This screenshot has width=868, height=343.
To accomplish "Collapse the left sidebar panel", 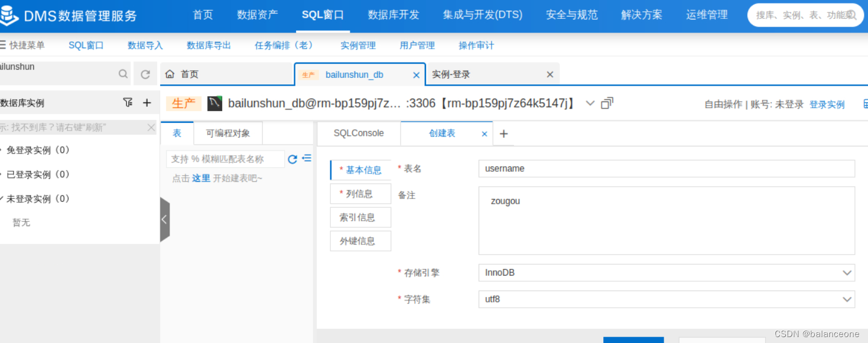I will pos(164,219).
